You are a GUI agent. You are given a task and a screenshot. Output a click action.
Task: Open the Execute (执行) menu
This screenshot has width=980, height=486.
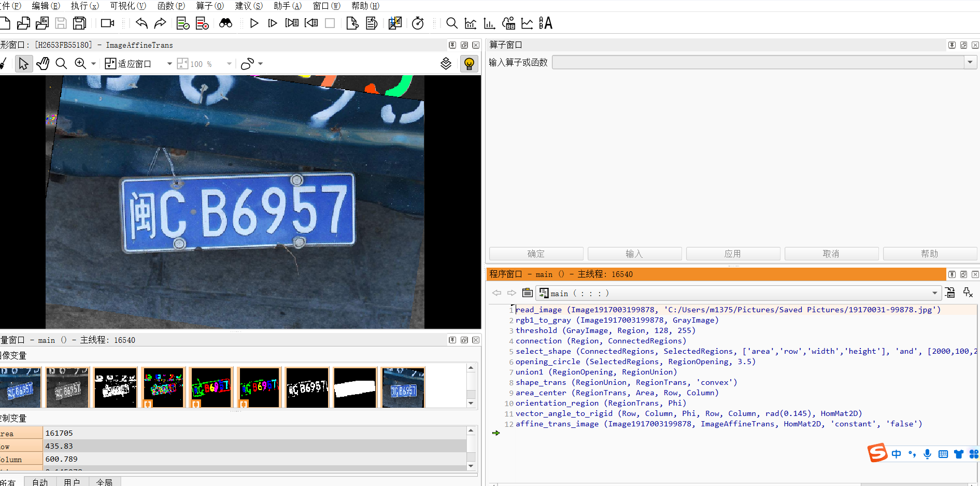point(85,6)
